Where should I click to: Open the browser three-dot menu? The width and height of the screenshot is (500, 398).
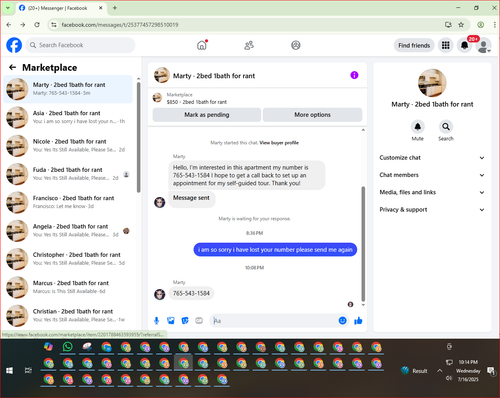point(494,25)
